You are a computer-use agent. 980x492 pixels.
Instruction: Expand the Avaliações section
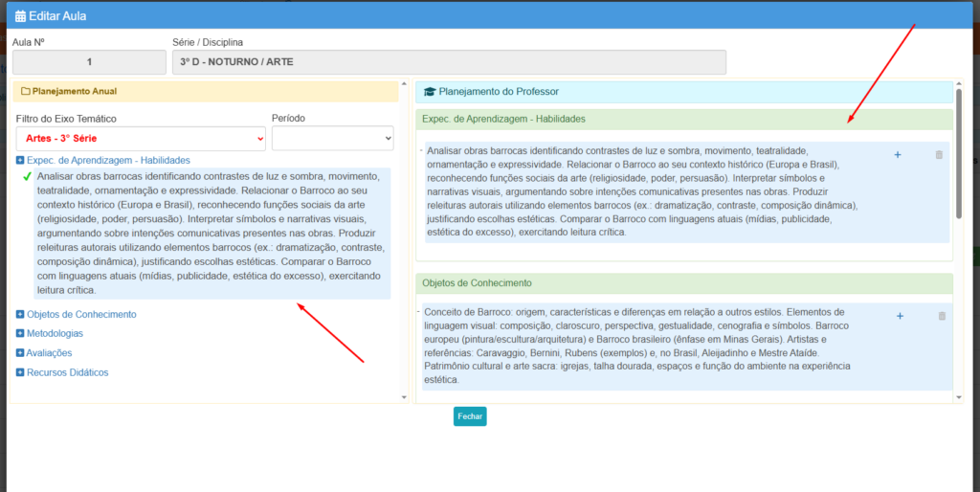[x=20, y=353]
